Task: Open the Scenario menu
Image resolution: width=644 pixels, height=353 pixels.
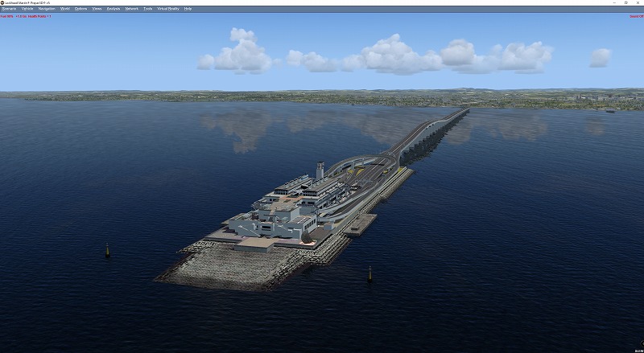Action: 9,8
